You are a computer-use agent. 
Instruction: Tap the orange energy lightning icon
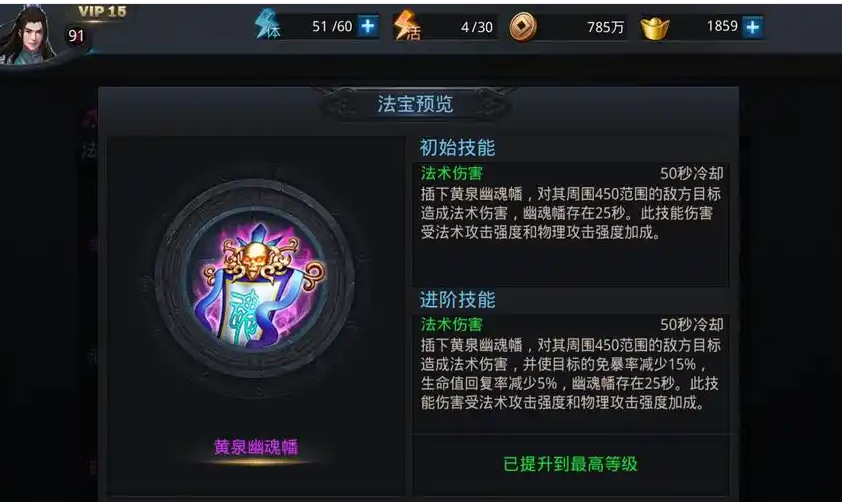407,25
